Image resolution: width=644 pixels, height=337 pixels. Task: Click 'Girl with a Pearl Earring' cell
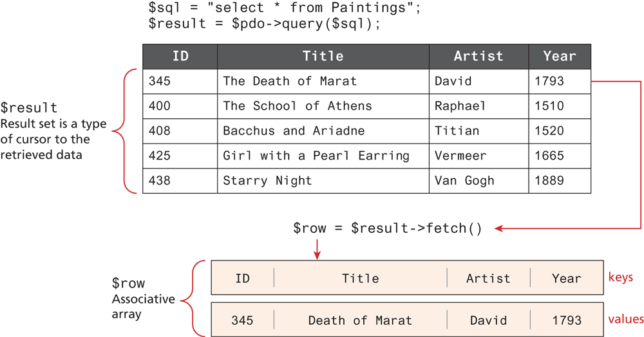click(x=316, y=156)
